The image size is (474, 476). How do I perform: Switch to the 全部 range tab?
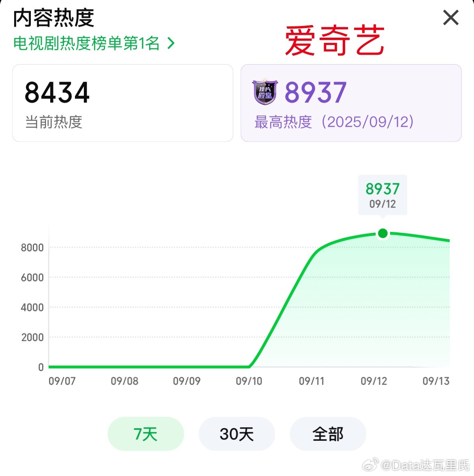[x=328, y=434]
